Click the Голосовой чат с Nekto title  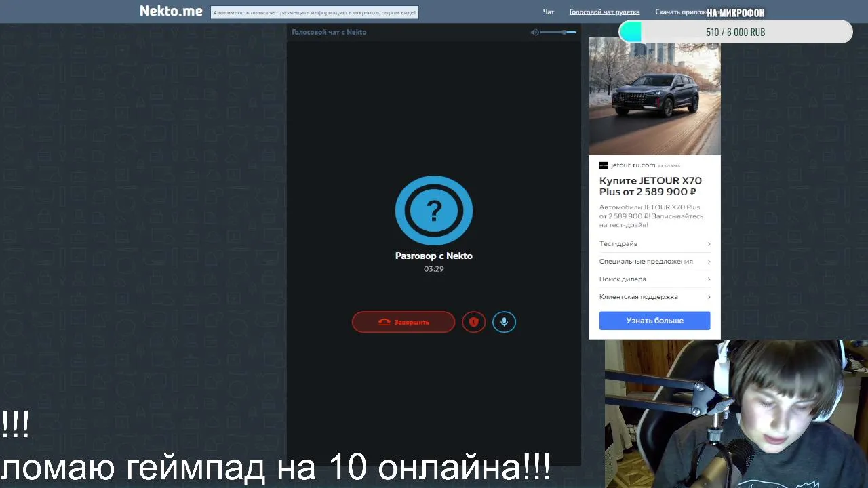coord(329,32)
